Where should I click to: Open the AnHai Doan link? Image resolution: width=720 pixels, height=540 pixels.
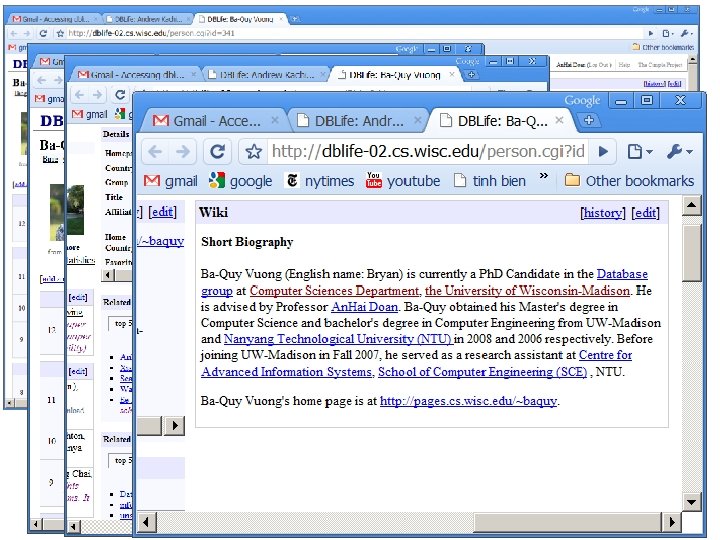(365, 307)
